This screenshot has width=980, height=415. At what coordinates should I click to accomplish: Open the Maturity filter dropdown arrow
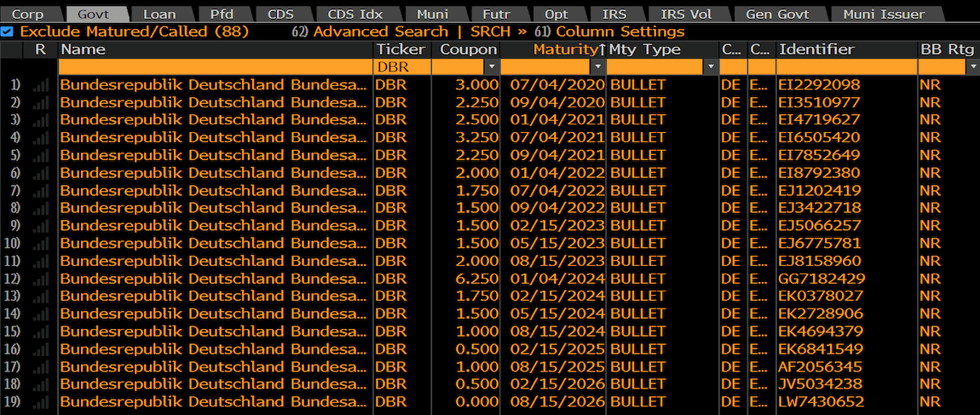coord(598,66)
